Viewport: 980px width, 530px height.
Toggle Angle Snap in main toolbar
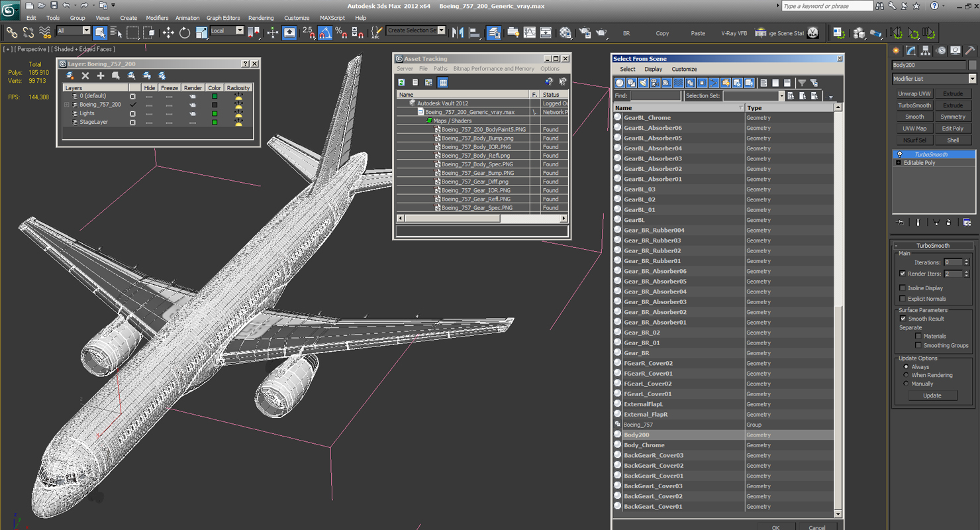[325, 32]
